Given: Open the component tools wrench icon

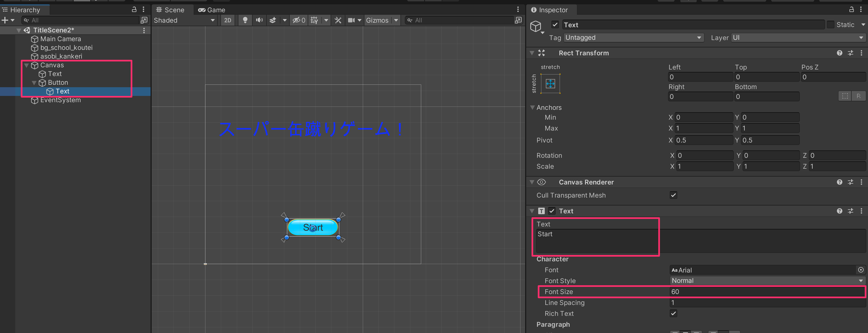Looking at the screenshot, I should click(x=338, y=20).
